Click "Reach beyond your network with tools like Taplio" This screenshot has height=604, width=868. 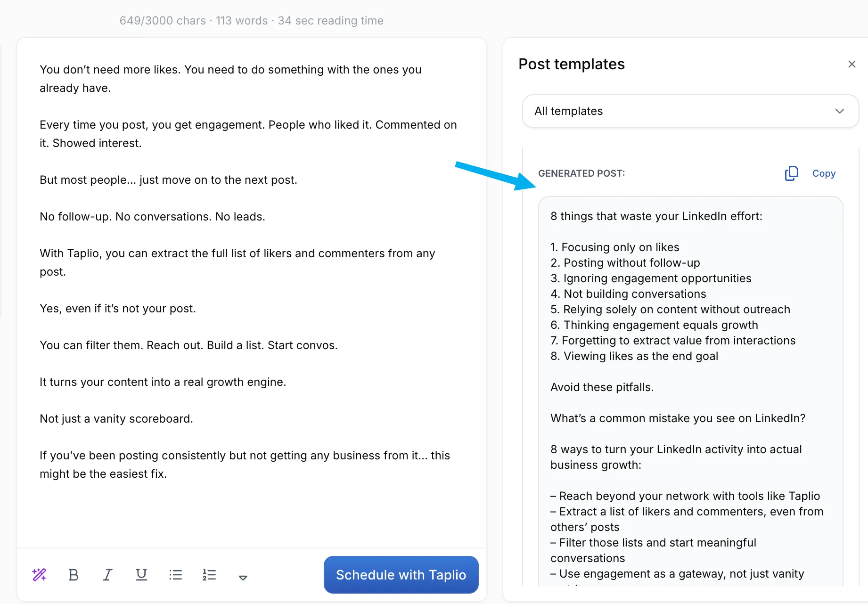(685, 496)
